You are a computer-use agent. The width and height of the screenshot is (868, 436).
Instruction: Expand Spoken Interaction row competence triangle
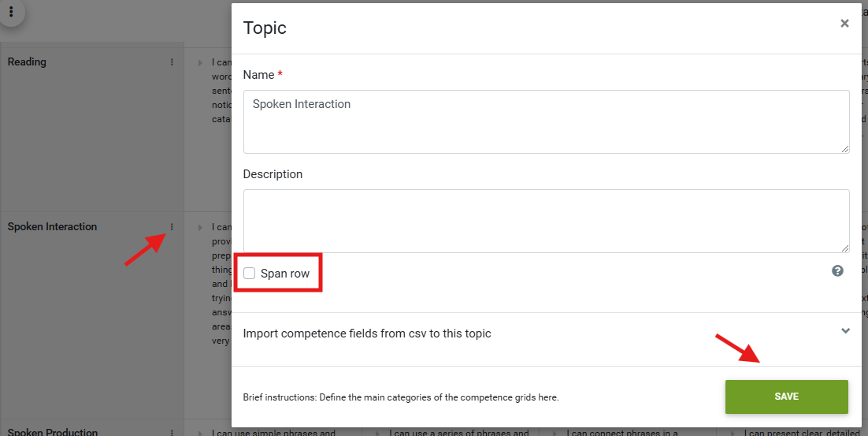tap(200, 227)
